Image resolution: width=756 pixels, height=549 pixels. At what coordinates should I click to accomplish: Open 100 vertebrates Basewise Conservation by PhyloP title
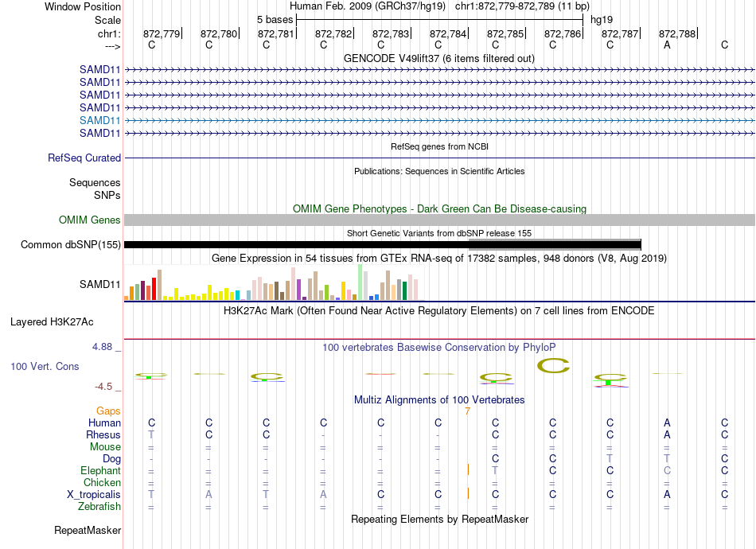coord(439,348)
